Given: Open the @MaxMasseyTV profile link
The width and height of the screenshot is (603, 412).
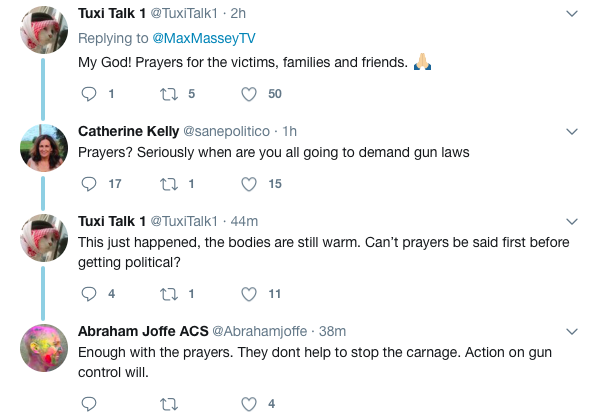Looking at the screenshot, I should (x=204, y=38).
